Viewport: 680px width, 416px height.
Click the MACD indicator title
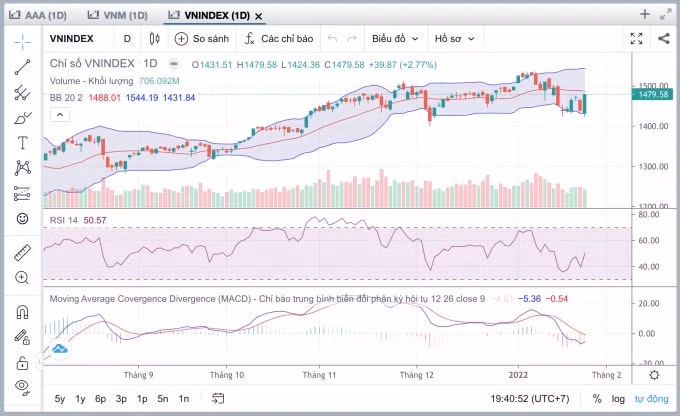tap(267, 299)
